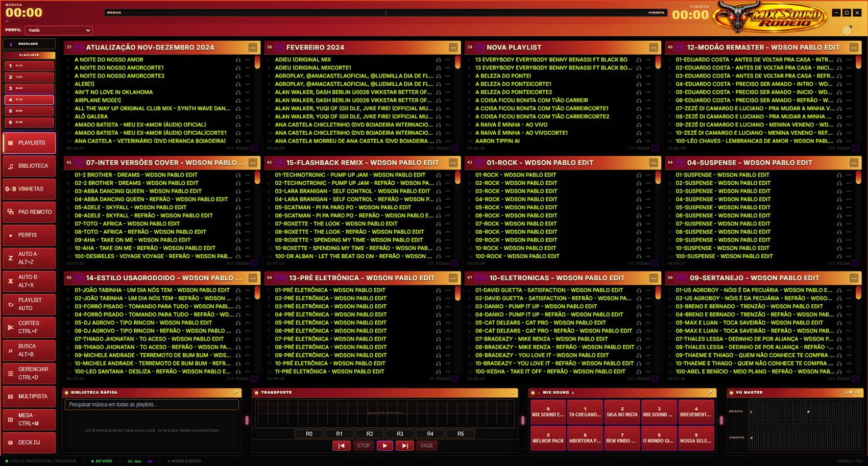Image resolution: width=868 pixels, height=466 pixels.
Task: Click the música progress bar at top
Action: click(385, 13)
